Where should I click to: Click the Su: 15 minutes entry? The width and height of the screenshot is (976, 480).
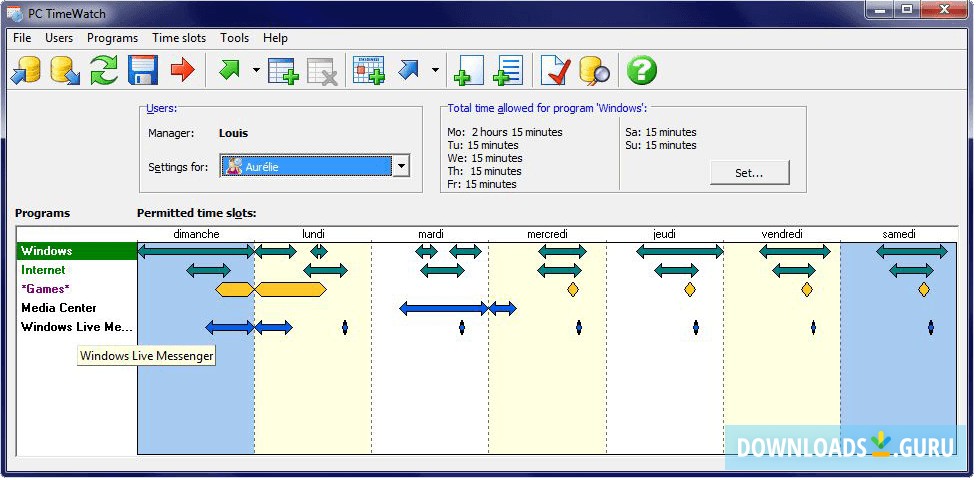click(x=661, y=145)
